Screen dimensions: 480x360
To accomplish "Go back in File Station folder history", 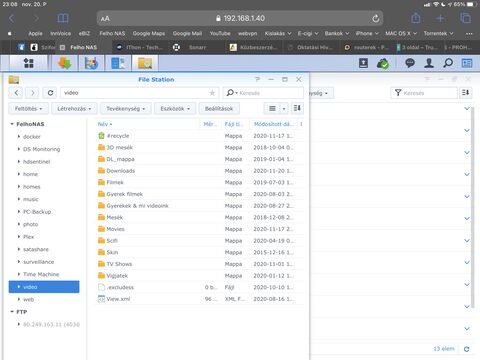I will (x=17, y=93).
